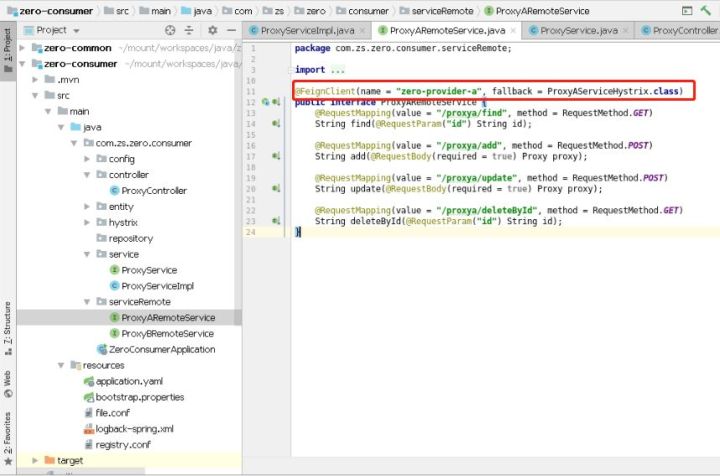Image resolution: width=720 pixels, height=476 pixels.
Task: Click the locate/scroll-from-source target icon
Action: 170,30
